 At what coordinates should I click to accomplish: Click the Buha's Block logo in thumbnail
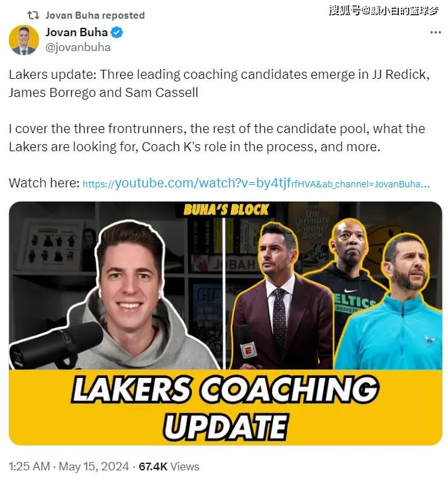226,209
